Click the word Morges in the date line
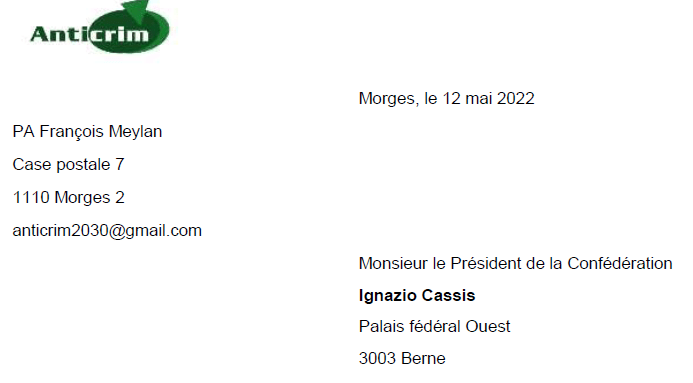 point(388,99)
